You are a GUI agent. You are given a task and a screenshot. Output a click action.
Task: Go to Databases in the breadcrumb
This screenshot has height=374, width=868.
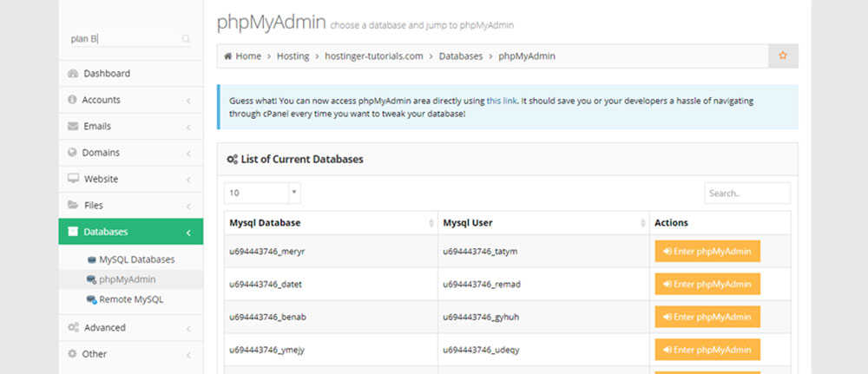point(461,56)
